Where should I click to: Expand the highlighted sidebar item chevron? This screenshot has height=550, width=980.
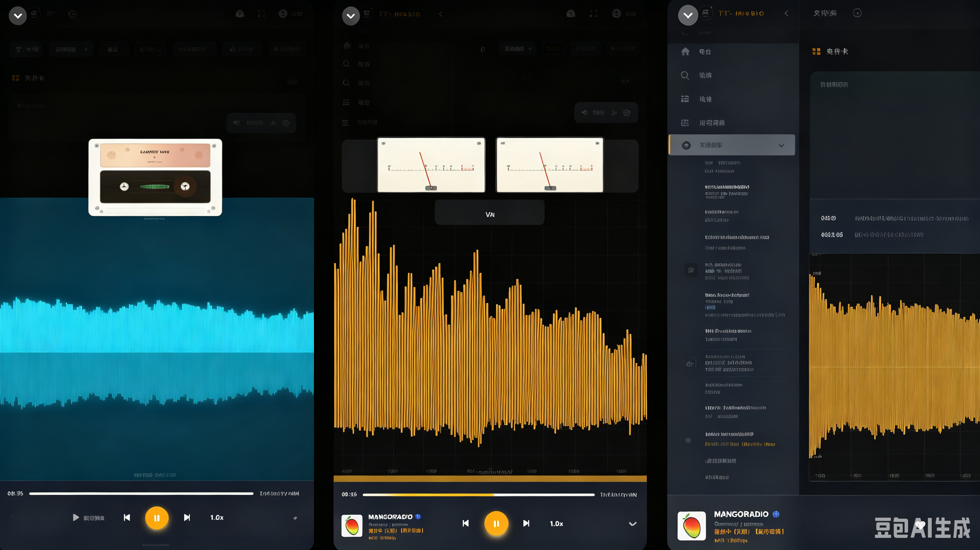point(781,145)
